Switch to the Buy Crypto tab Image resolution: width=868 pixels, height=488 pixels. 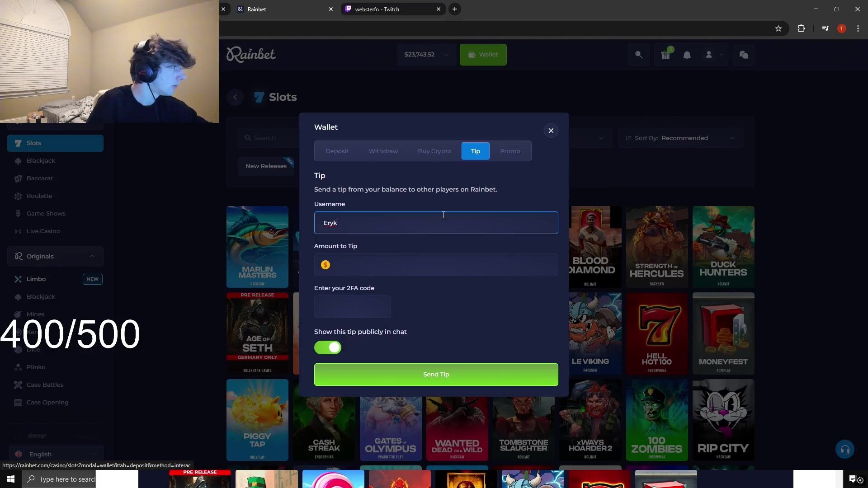pyautogui.click(x=434, y=151)
